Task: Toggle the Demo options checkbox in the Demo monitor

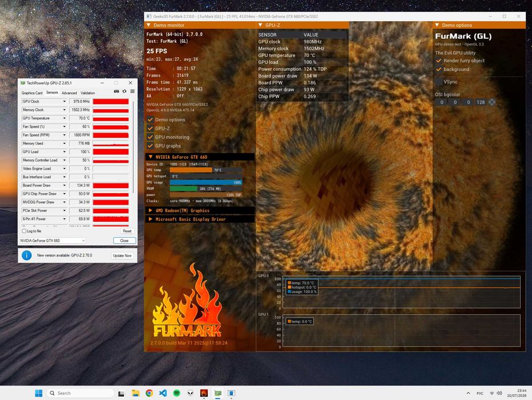Action: pos(150,119)
